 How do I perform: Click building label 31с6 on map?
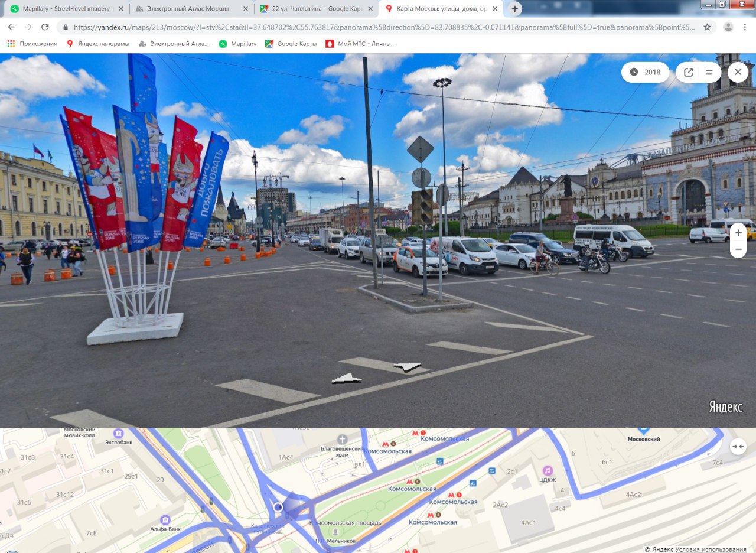tap(24, 502)
